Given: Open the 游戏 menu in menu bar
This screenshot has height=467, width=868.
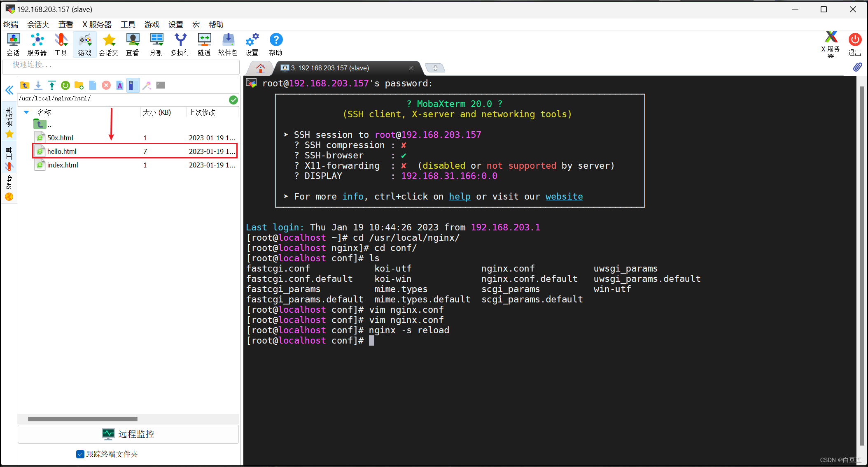Looking at the screenshot, I should 152,24.
